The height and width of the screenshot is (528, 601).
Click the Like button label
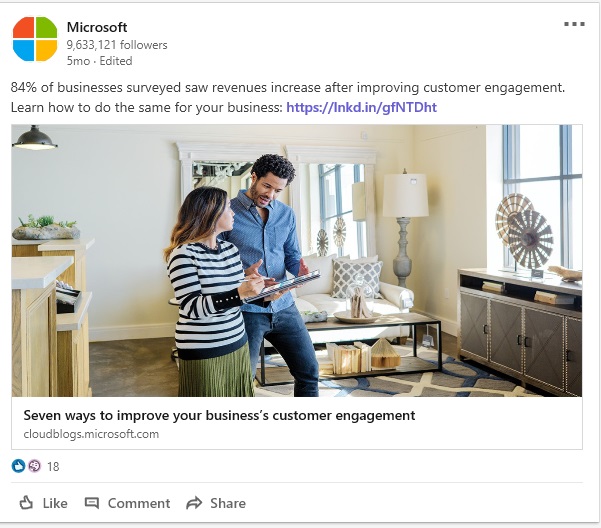(55, 503)
